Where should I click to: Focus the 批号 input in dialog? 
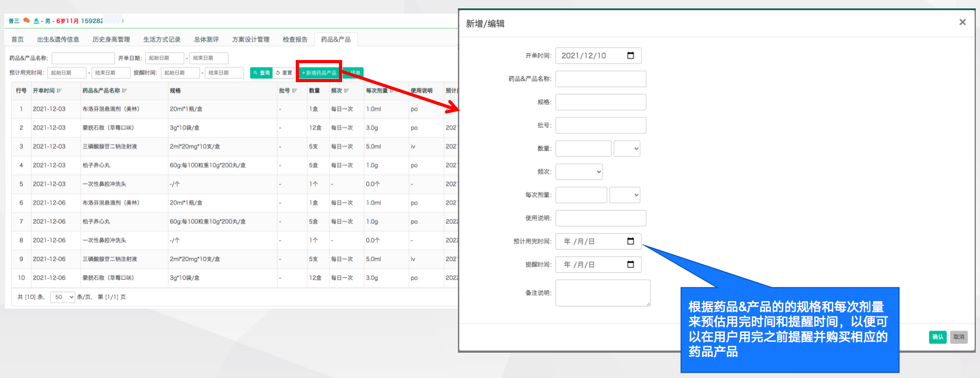(x=601, y=125)
